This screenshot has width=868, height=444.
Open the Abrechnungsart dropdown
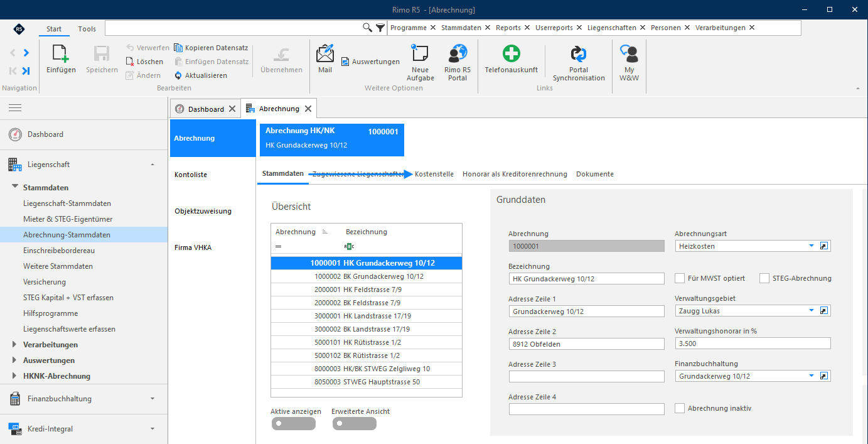point(811,246)
